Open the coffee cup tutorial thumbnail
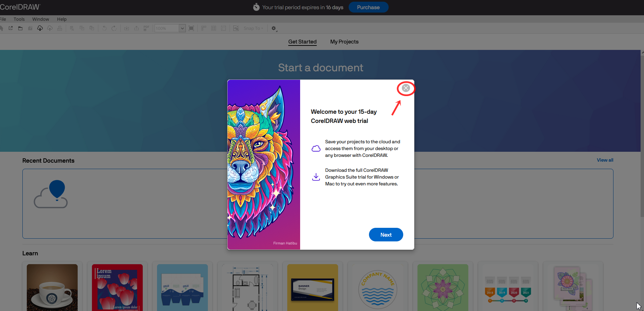The image size is (644, 311). [52, 288]
